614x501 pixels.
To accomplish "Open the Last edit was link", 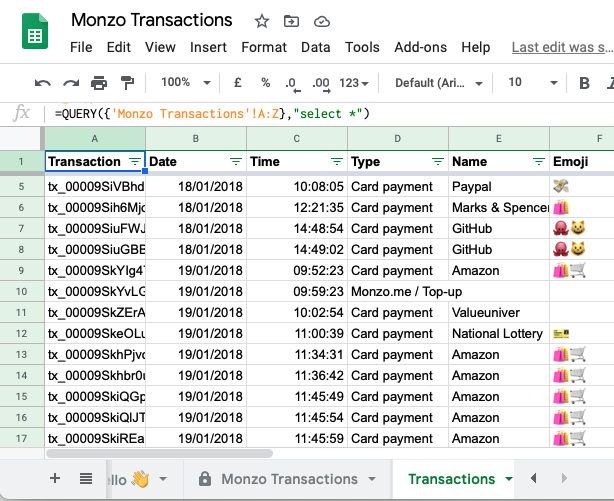I will [x=562, y=47].
